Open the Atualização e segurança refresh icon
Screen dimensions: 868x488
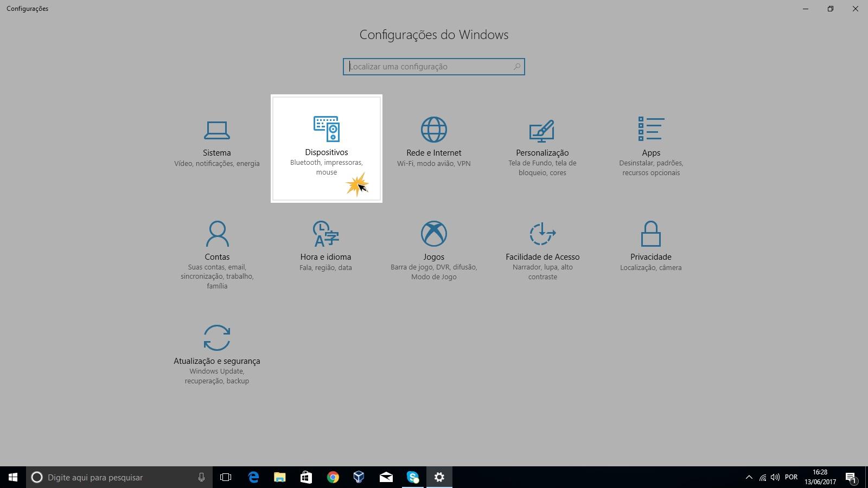coord(217,338)
